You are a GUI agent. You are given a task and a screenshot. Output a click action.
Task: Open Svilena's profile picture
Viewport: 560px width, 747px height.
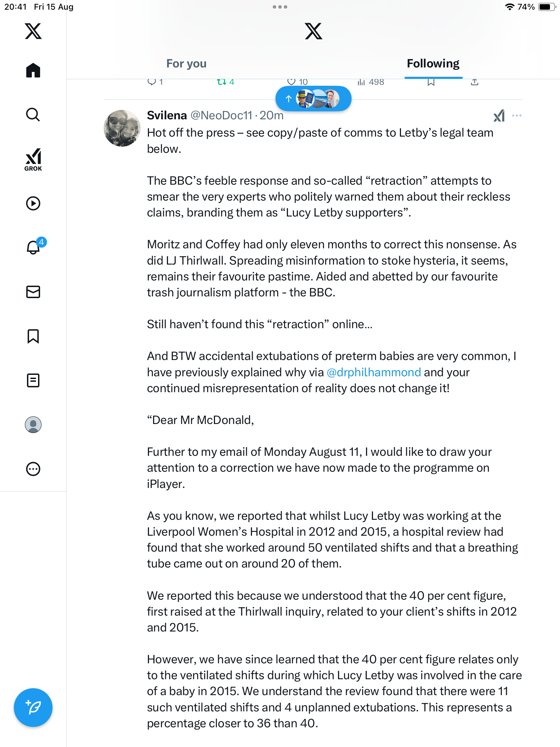122,128
